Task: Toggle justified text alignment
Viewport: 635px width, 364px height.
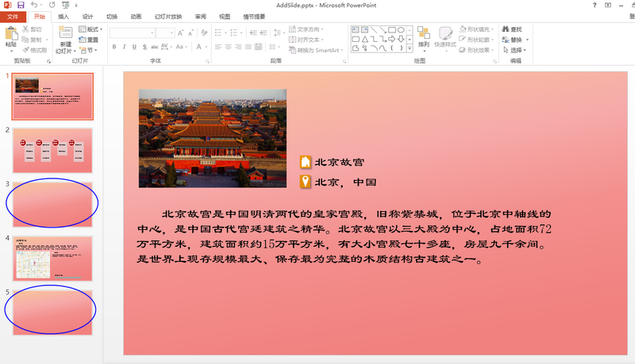Action: 248,47
